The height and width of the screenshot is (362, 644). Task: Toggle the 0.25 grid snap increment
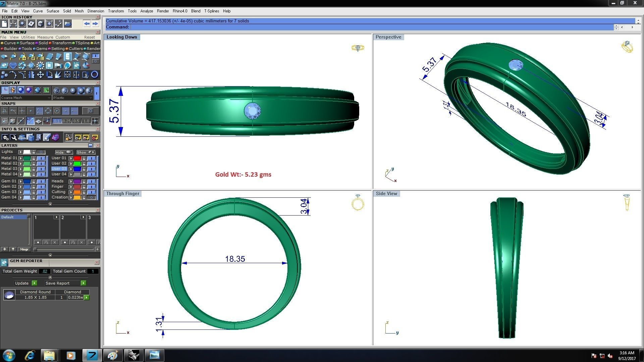(67, 121)
